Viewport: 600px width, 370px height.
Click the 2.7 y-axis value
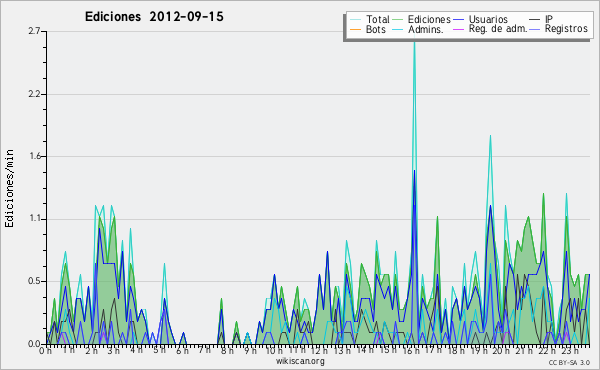[34, 31]
